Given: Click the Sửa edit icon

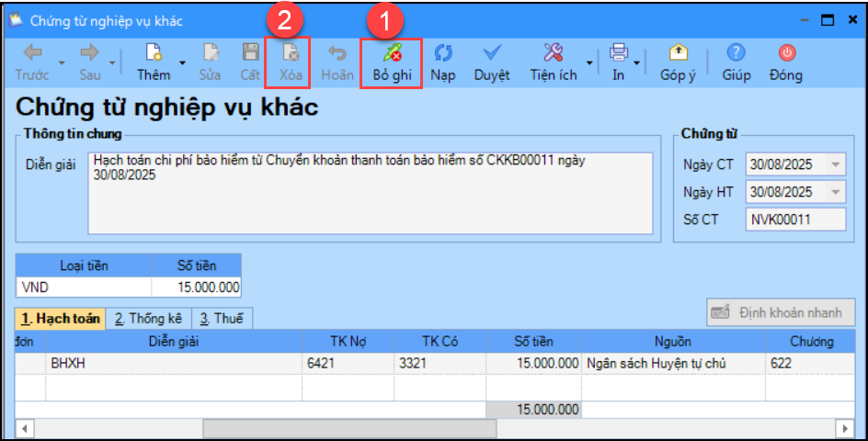Looking at the screenshot, I should 211,52.
